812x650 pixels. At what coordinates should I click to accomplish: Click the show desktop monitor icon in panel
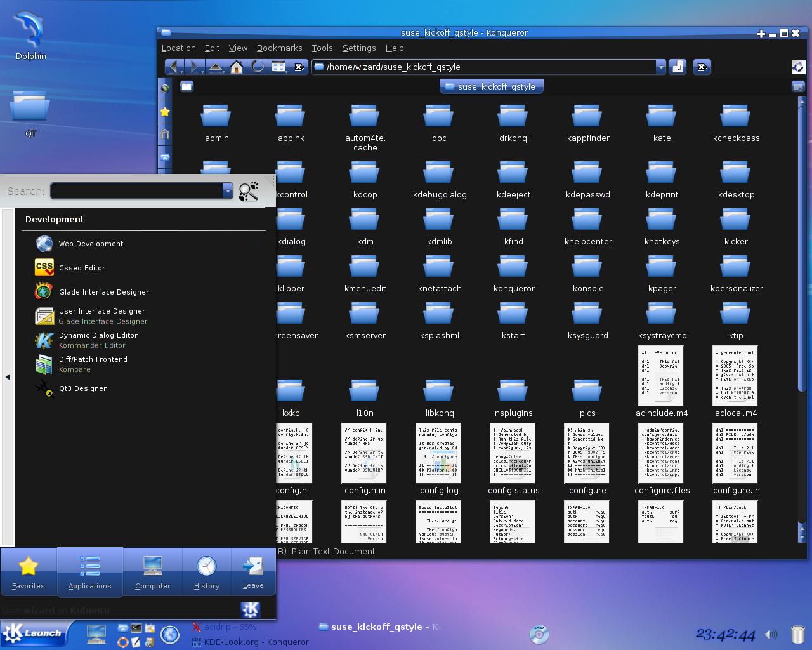point(96,634)
